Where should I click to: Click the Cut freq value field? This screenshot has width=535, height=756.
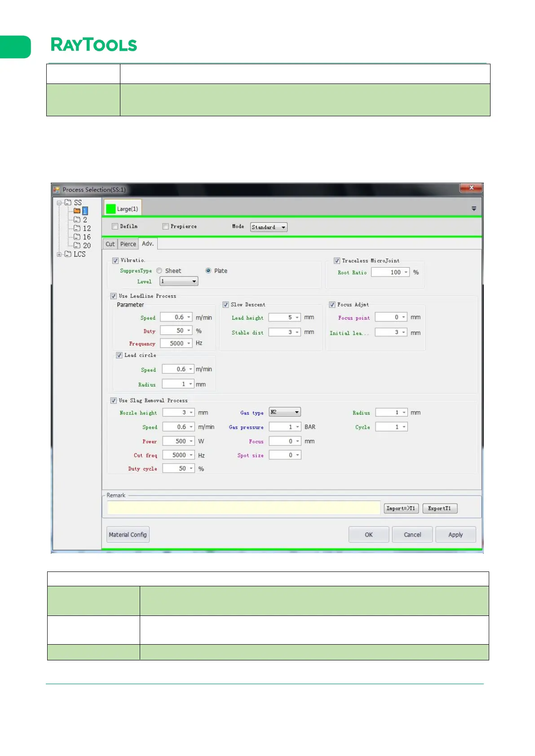coord(178,455)
